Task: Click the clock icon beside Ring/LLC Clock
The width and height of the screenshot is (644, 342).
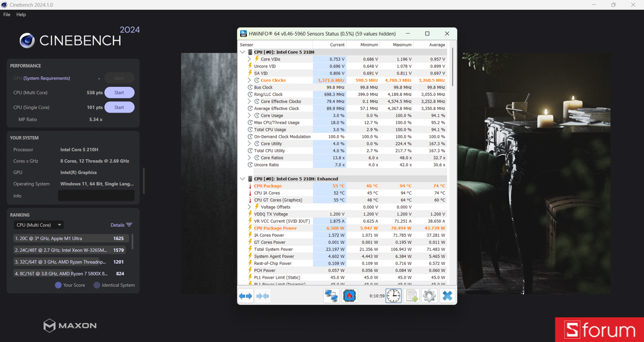Action: 250,94
